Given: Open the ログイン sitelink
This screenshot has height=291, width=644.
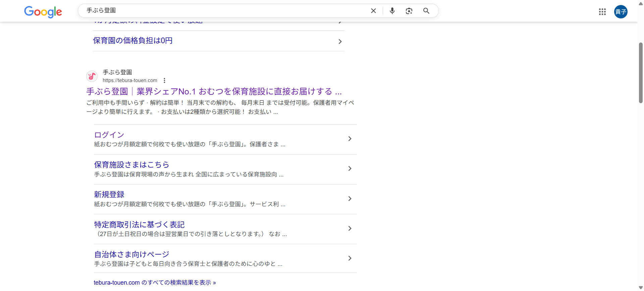Looking at the screenshot, I should 109,135.
